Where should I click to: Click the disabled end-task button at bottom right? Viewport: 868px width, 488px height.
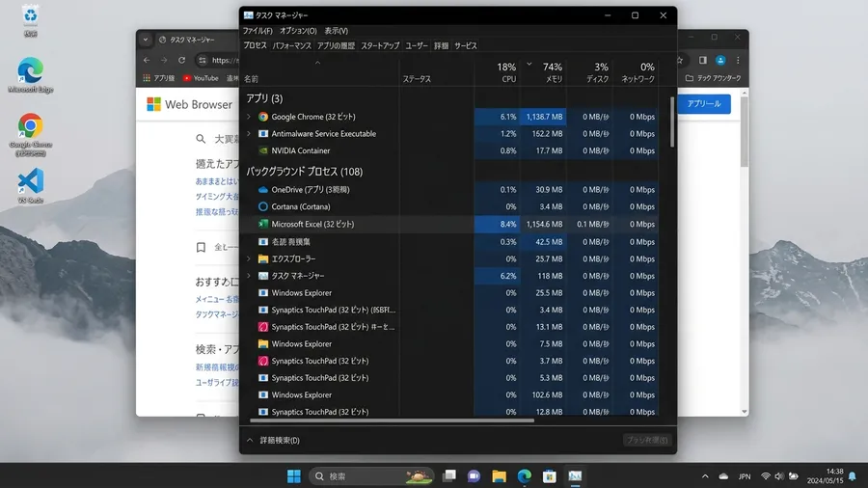[x=646, y=440]
